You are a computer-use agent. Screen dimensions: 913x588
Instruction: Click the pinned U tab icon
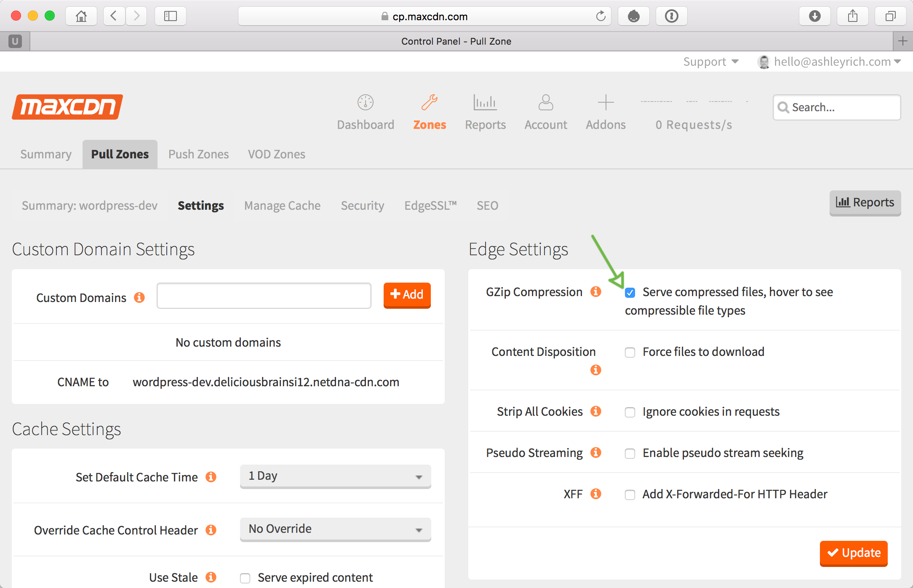click(15, 41)
